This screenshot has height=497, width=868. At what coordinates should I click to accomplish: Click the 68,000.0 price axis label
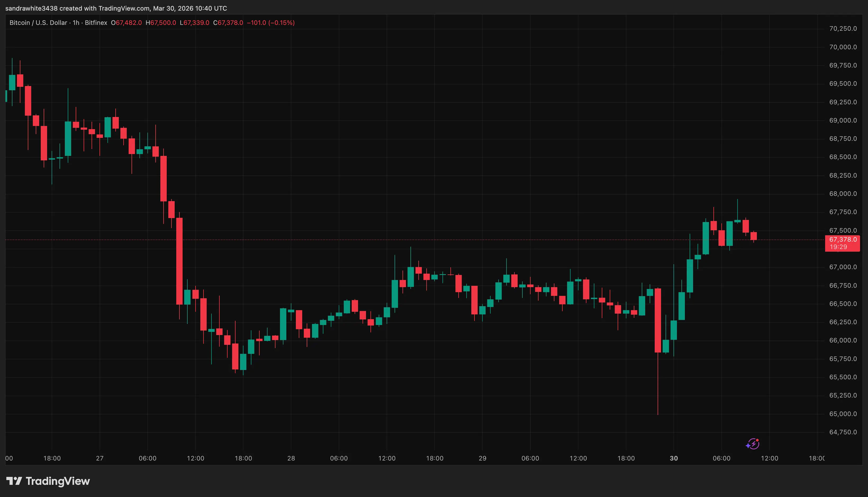pos(843,194)
